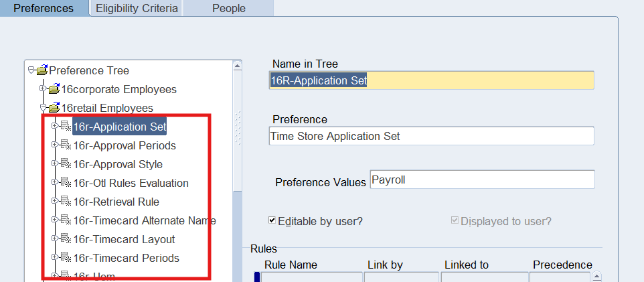Click the tree scrollbar up arrow
Screen dimensions: 644x282
point(237,66)
